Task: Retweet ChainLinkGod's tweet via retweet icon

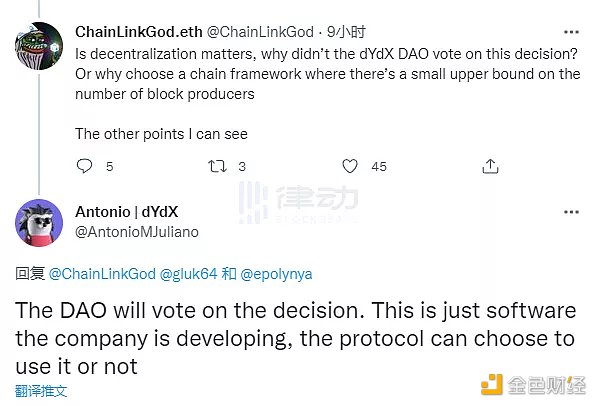Action: tap(217, 166)
